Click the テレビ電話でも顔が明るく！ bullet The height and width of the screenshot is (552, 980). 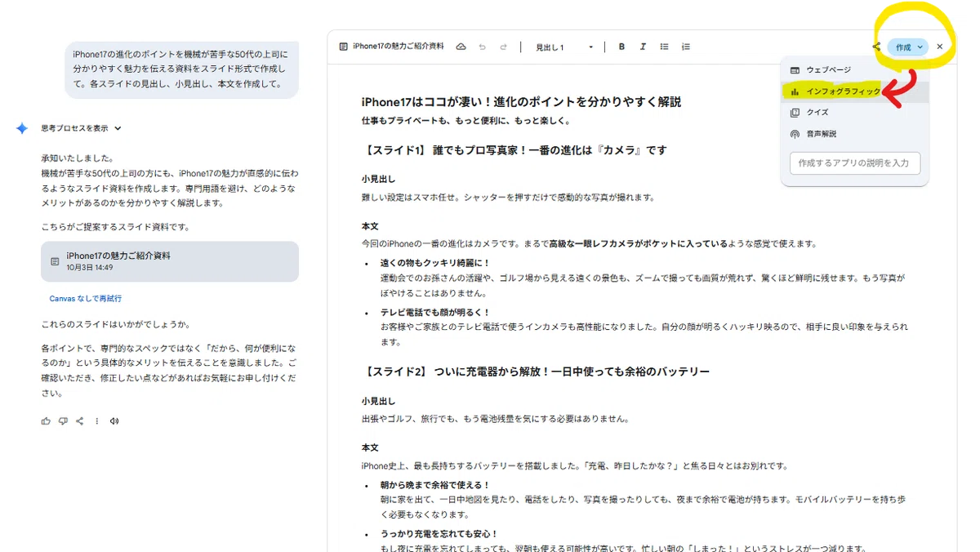point(435,312)
